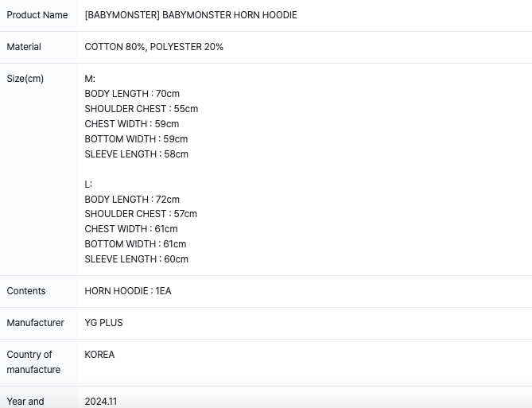This screenshot has width=532, height=408.
Task: Click the Size(cm) row label
Action: pyautogui.click(x=25, y=79)
